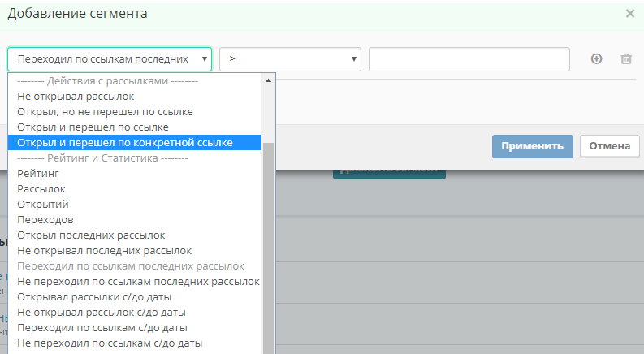This screenshot has width=644, height=354.
Task: Select Не переходил по ссылкам с/до даты
Action: [x=135, y=343]
